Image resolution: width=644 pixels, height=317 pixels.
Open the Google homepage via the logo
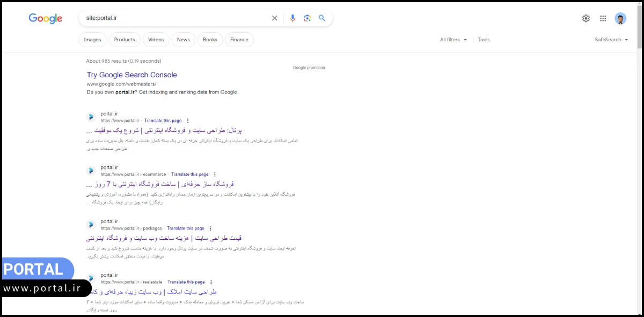click(x=45, y=18)
